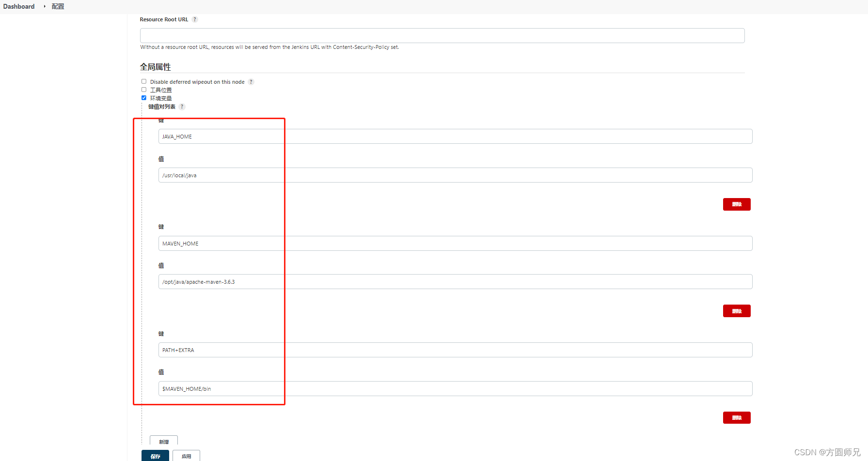Click the Resource Root URL field
868x461 pixels.
pyautogui.click(x=442, y=35)
